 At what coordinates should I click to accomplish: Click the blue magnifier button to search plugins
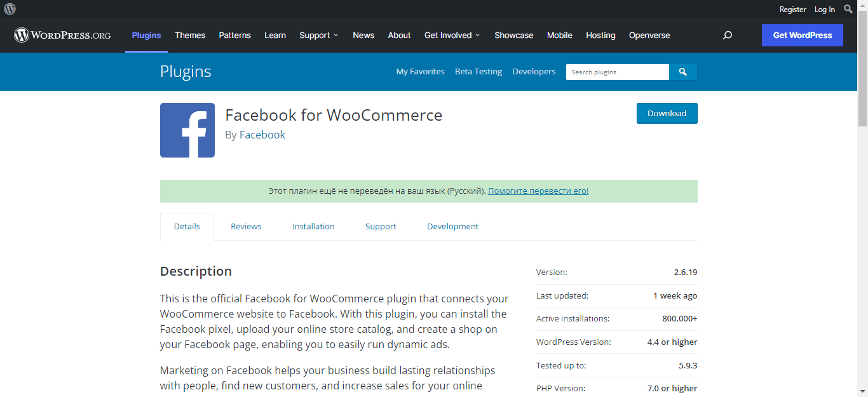[683, 72]
